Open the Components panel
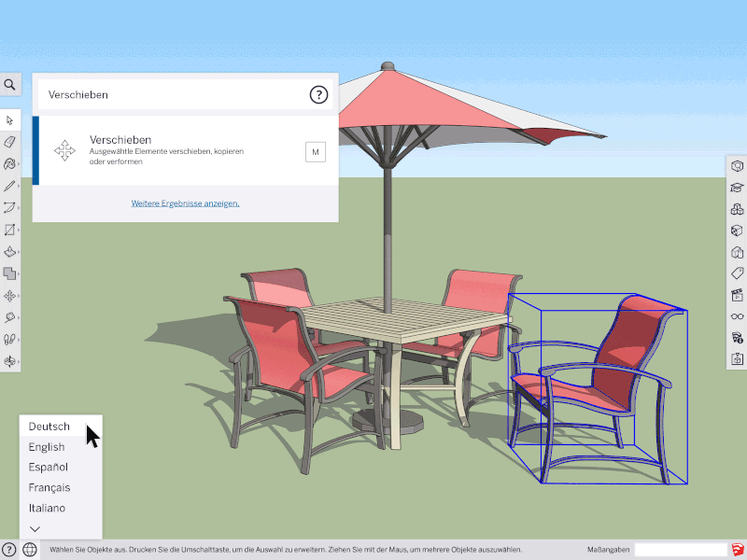Viewport: 747px width, 560px height. (737, 209)
